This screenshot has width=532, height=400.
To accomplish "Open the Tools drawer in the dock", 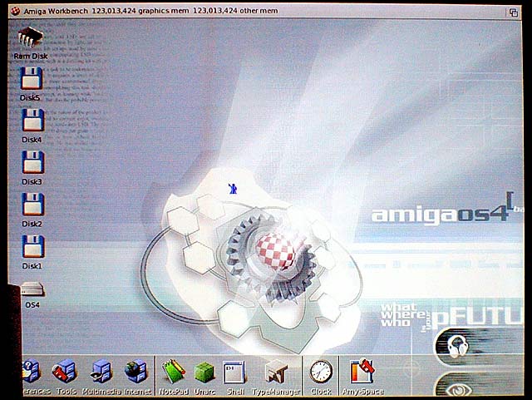I will pyautogui.click(x=65, y=371).
